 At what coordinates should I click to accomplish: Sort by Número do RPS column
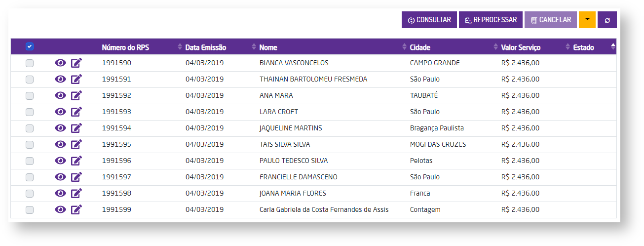tap(125, 47)
